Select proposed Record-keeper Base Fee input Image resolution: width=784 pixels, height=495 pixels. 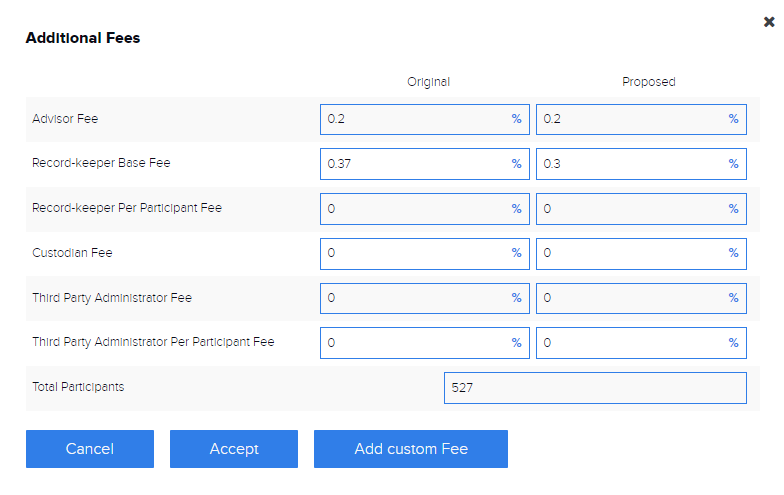coord(630,164)
